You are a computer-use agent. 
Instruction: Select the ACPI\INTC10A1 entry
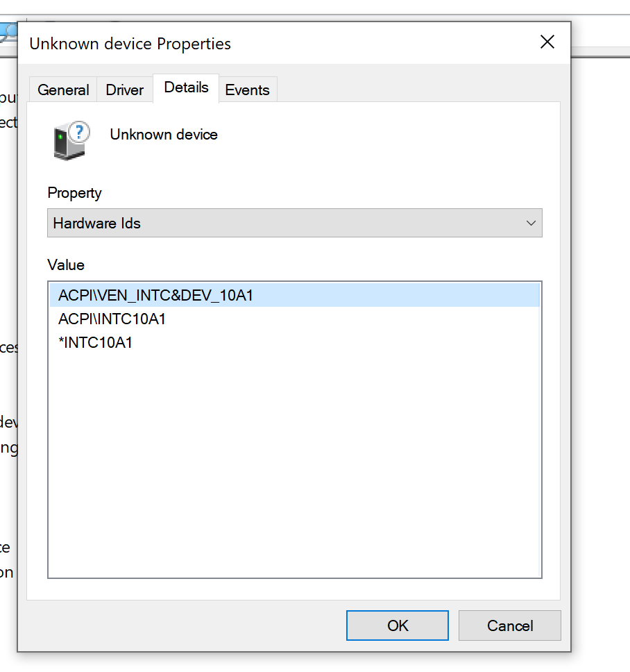(112, 319)
